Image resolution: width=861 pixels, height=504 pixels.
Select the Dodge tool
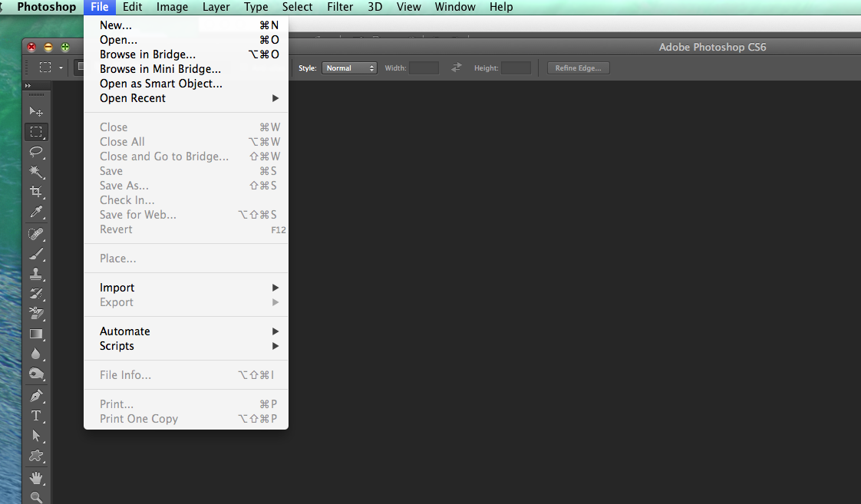coord(36,374)
